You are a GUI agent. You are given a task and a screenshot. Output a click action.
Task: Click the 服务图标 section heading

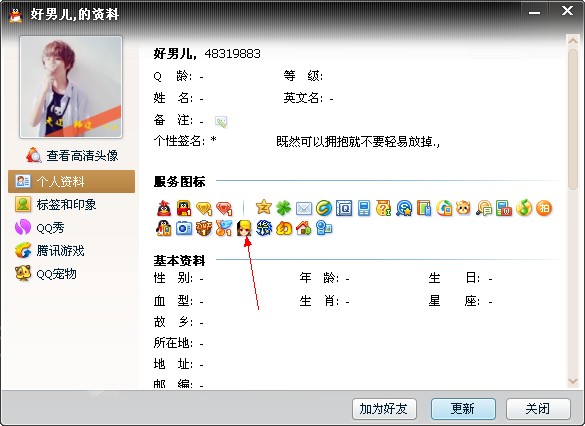click(179, 182)
